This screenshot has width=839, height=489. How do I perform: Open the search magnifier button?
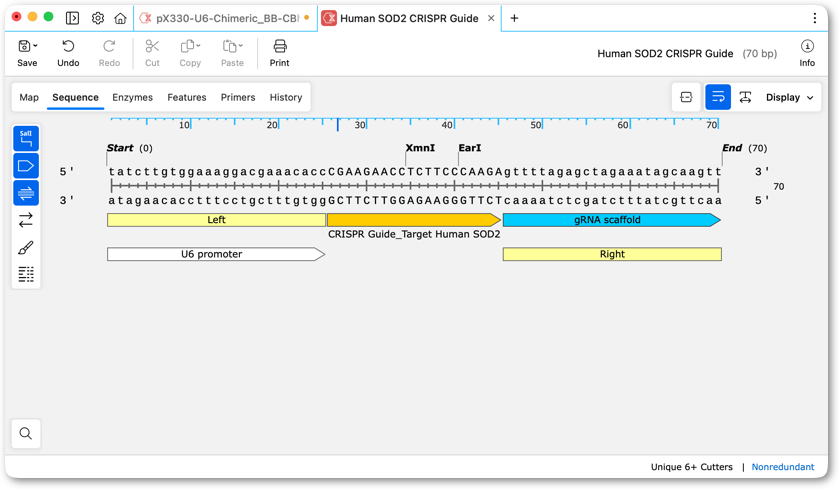26,433
